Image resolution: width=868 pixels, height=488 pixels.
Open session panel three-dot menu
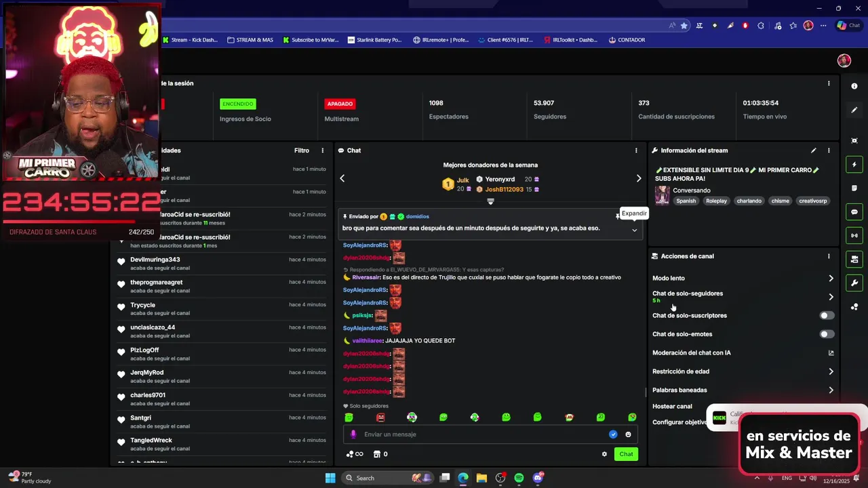tap(829, 83)
